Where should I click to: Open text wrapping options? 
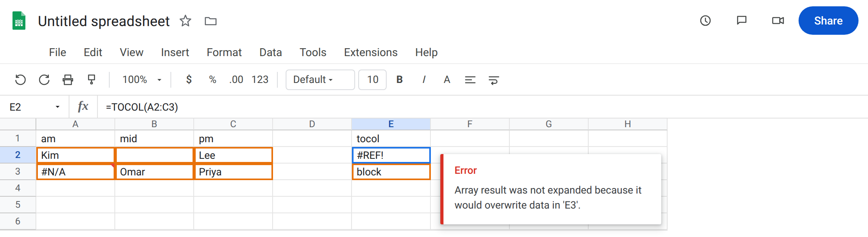[494, 80]
